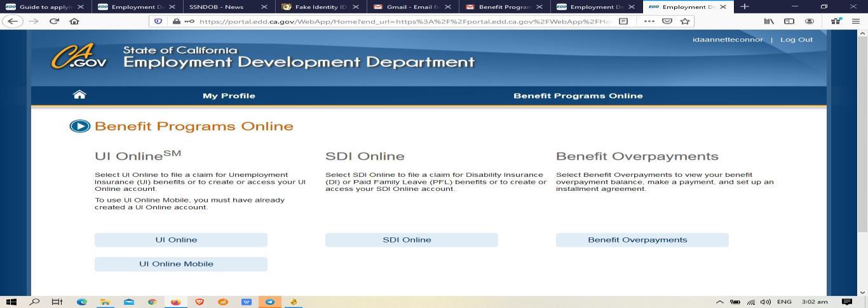Toggle Reader View icon in address bar
868x308 pixels.
624,21
